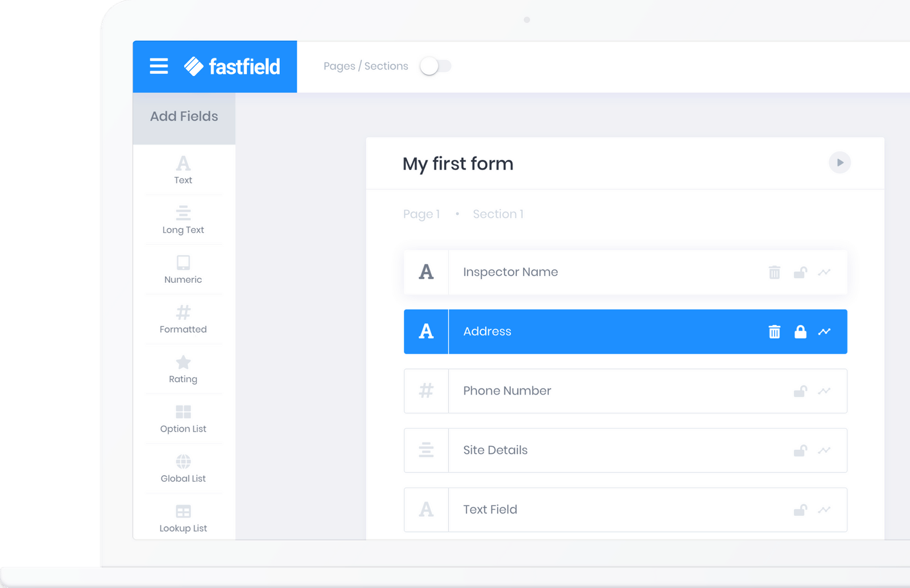Toggle the Pages / Sections switch
The height and width of the screenshot is (588, 910).
click(x=436, y=66)
